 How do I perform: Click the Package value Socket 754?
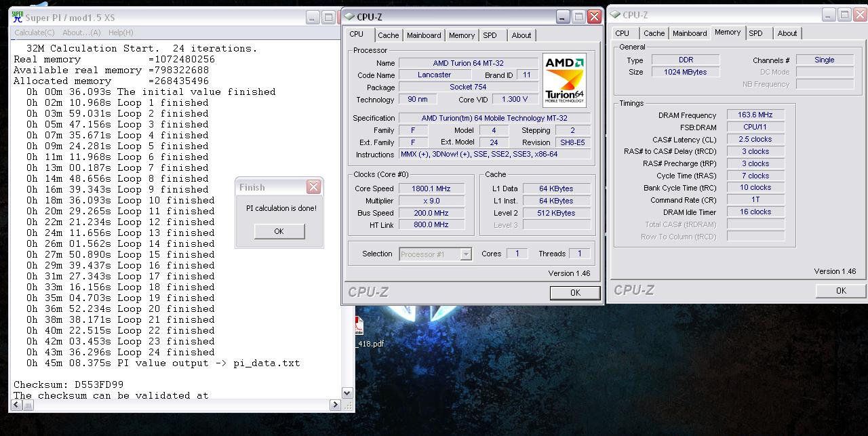point(468,87)
